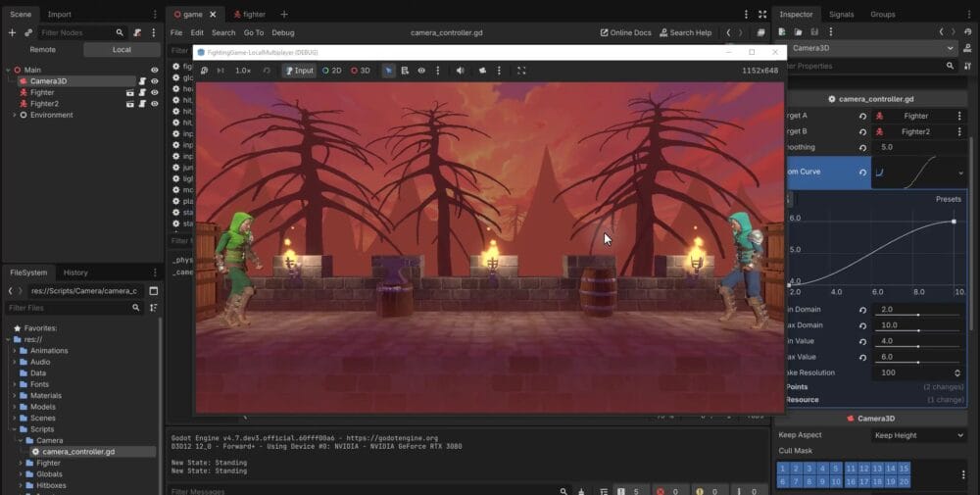Click the distraction free mode icon in the script tabs bar
The image size is (980, 495).
click(x=762, y=15)
